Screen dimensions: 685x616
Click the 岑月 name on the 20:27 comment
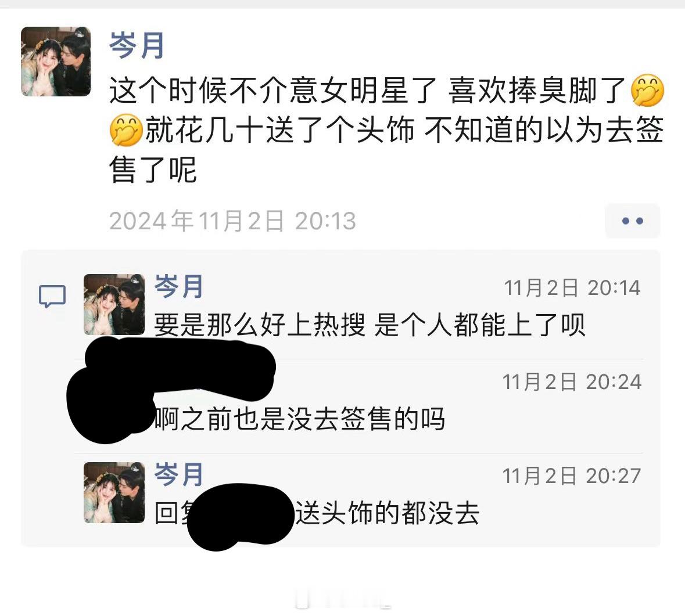click(x=179, y=474)
